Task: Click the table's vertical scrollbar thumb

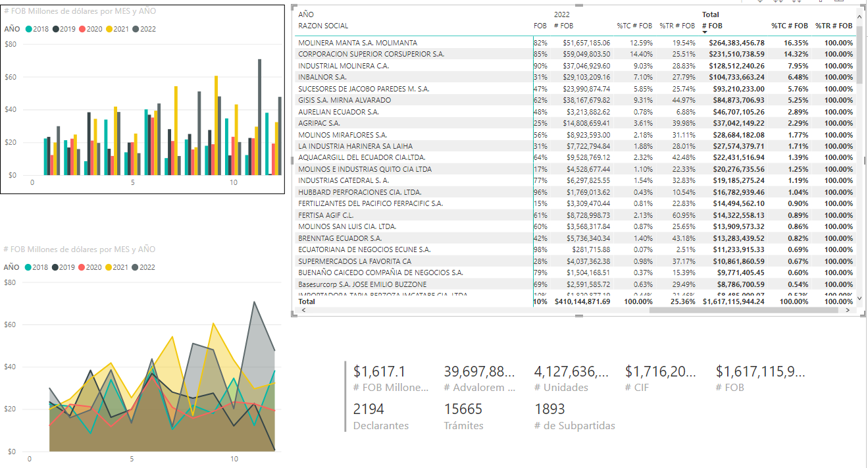Action: click(x=859, y=54)
